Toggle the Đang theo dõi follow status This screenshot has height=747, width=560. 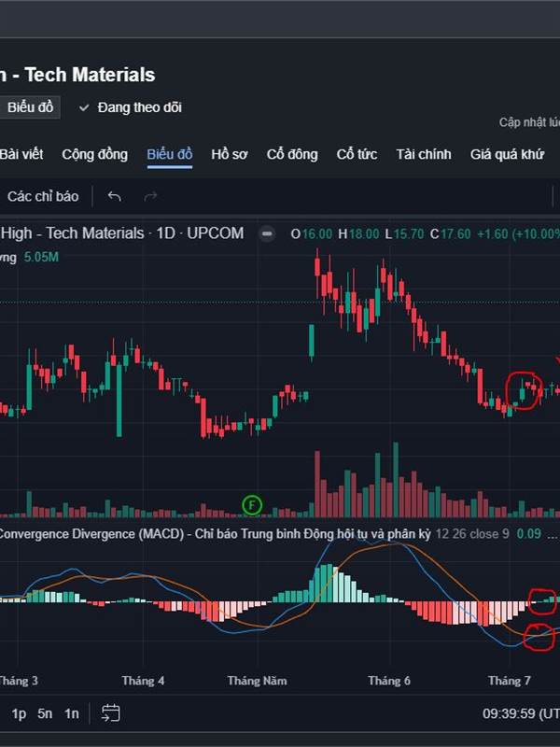coord(131,107)
